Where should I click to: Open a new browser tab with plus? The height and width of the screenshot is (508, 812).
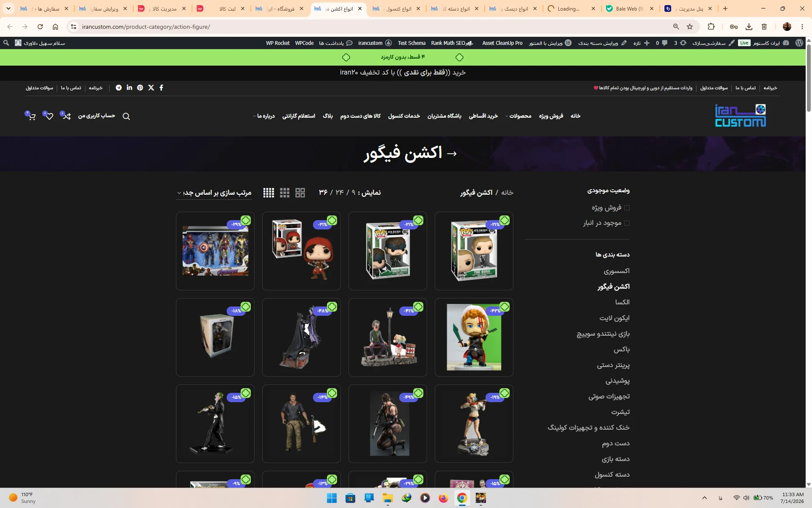[725, 8]
